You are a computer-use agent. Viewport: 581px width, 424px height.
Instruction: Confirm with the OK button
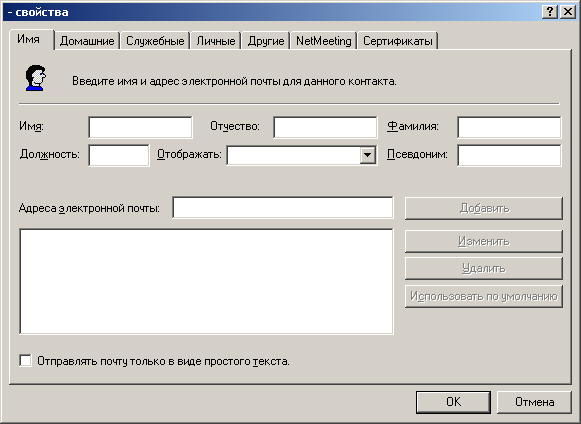click(454, 402)
